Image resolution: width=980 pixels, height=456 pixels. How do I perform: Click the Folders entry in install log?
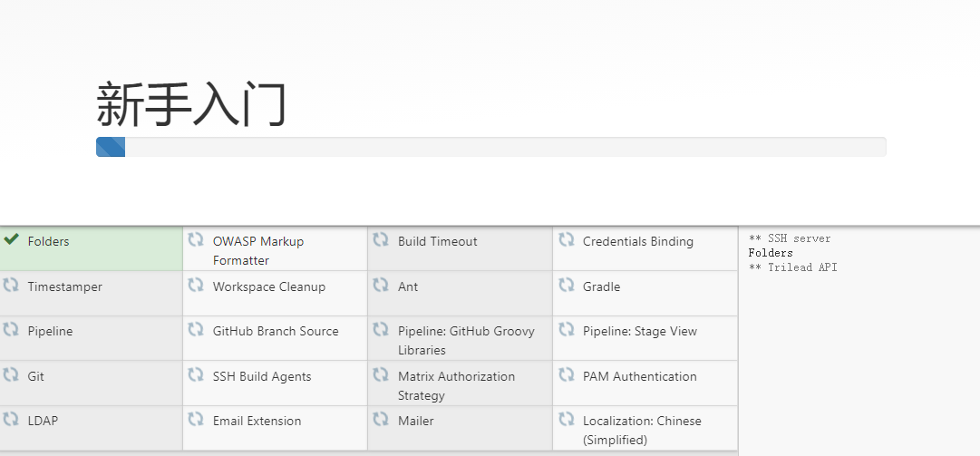[771, 253]
